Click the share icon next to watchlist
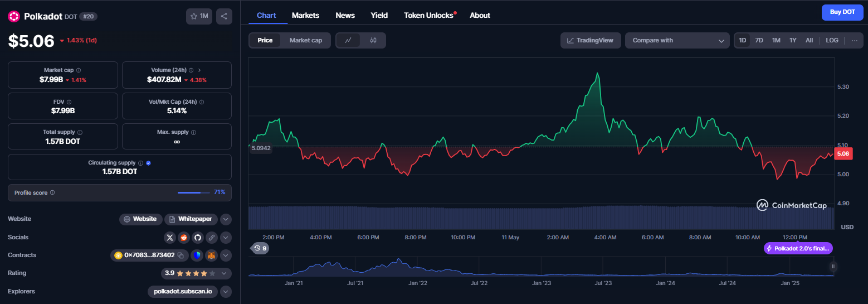Screen dimensions: 868x304 (x=224, y=16)
